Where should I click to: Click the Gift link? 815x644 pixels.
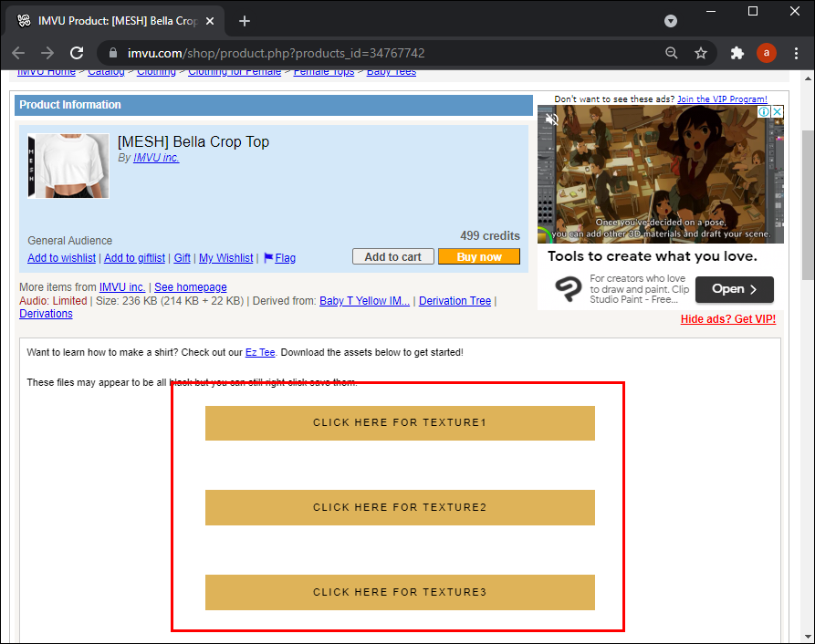click(x=182, y=258)
